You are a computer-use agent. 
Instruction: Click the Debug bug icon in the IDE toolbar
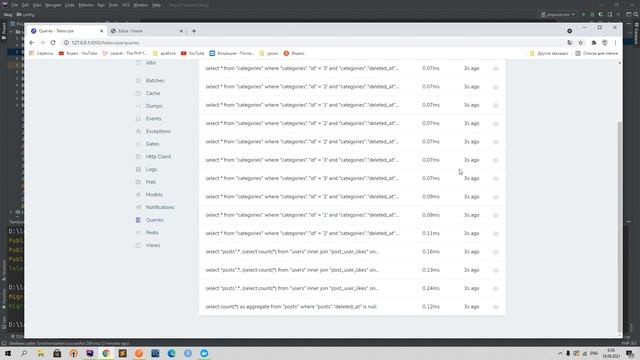[592, 14]
